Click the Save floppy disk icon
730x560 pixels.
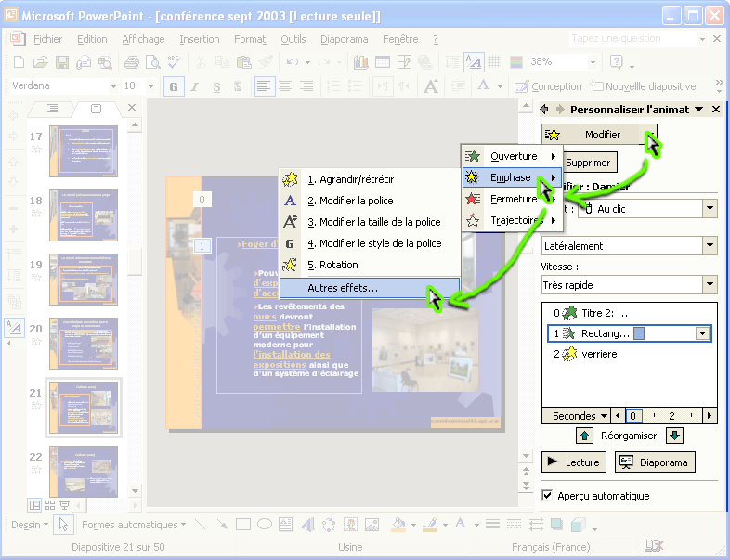coord(61,62)
